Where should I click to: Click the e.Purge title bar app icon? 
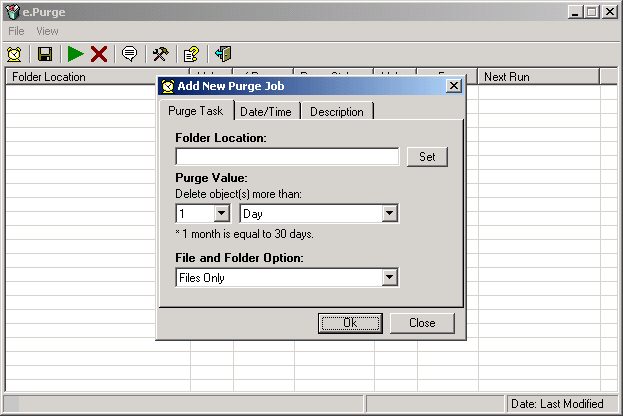point(13,12)
